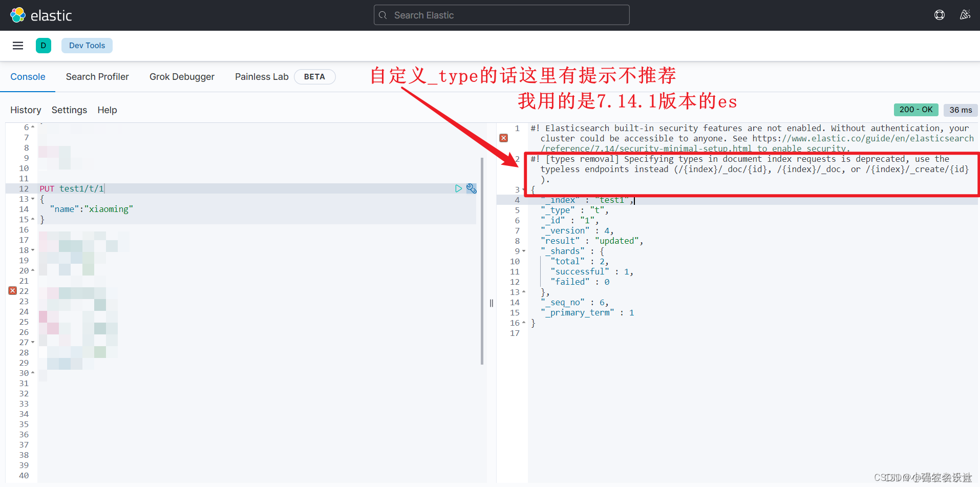Click the "total" : 2 line
This screenshot has width=980, height=487.
pyautogui.click(x=579, y=261)
